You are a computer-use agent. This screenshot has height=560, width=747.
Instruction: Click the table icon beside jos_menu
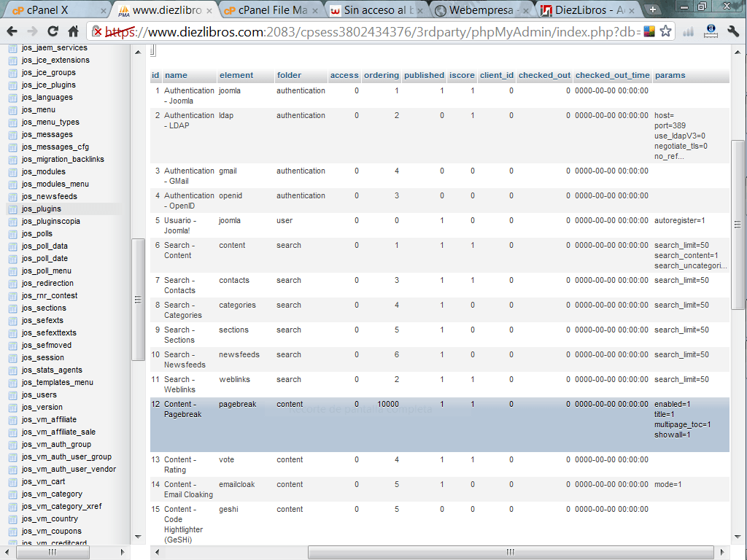click(x=12, y=109)
